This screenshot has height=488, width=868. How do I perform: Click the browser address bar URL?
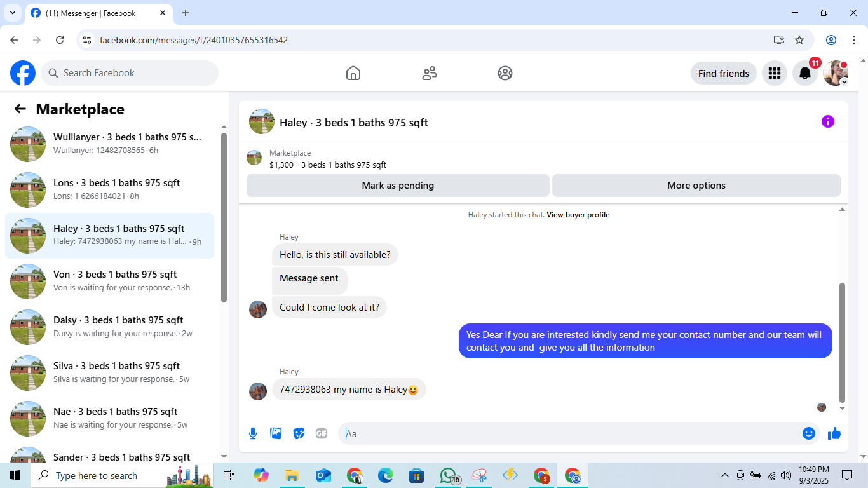194,40
